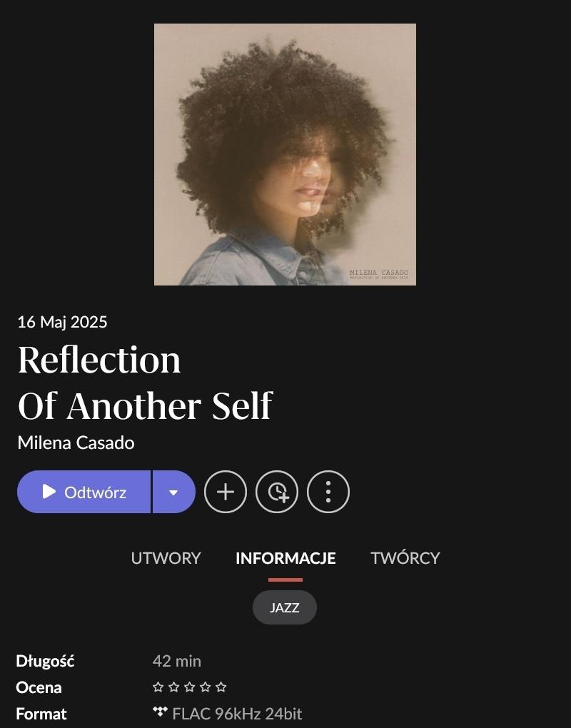The image size is (571, 728).
Task: Click the listen later clock icon
Action: click(x=277, y=492)
